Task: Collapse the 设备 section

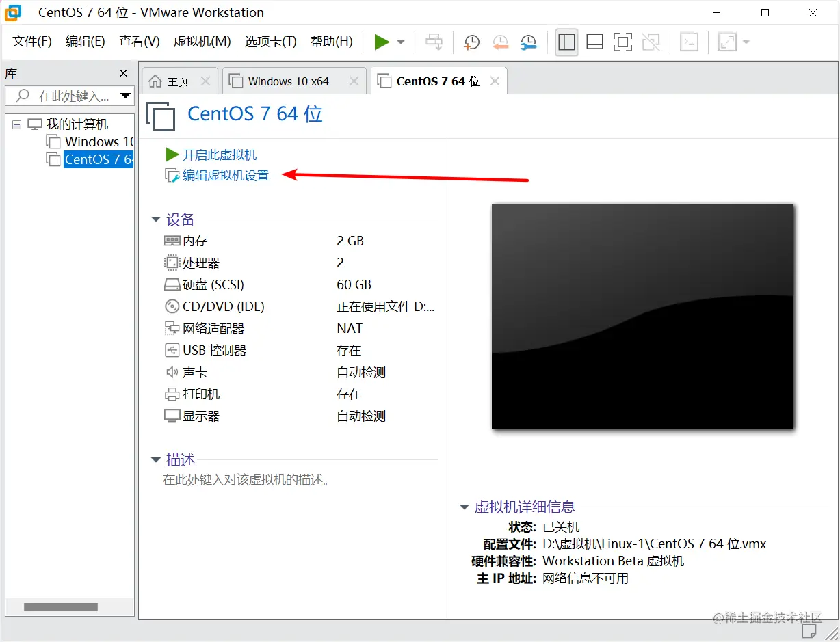Action: pos(156,219)
